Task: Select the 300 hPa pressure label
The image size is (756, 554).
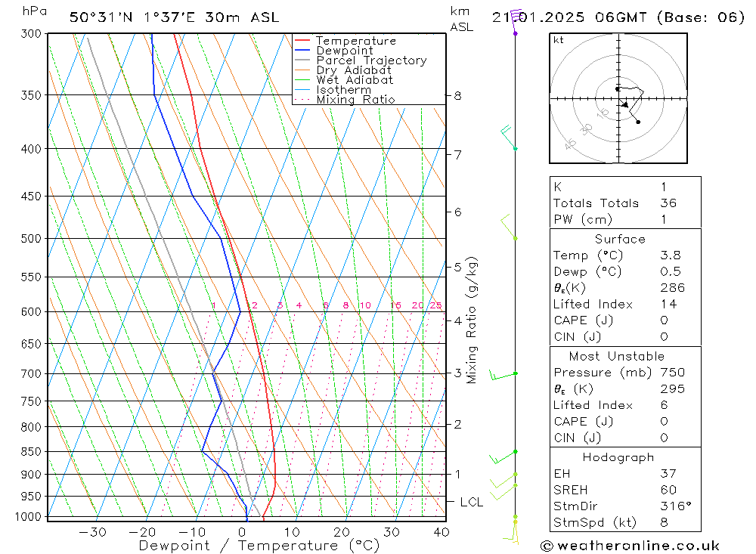Action: coord(31,34)
